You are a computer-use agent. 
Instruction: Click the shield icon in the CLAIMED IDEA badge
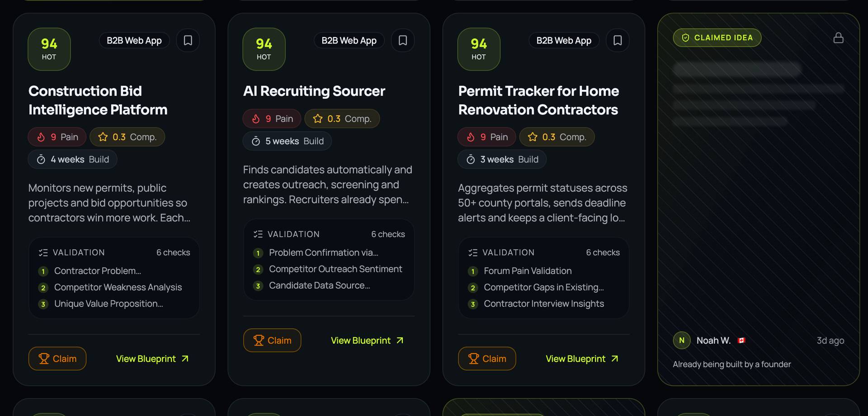coord(685,38)
